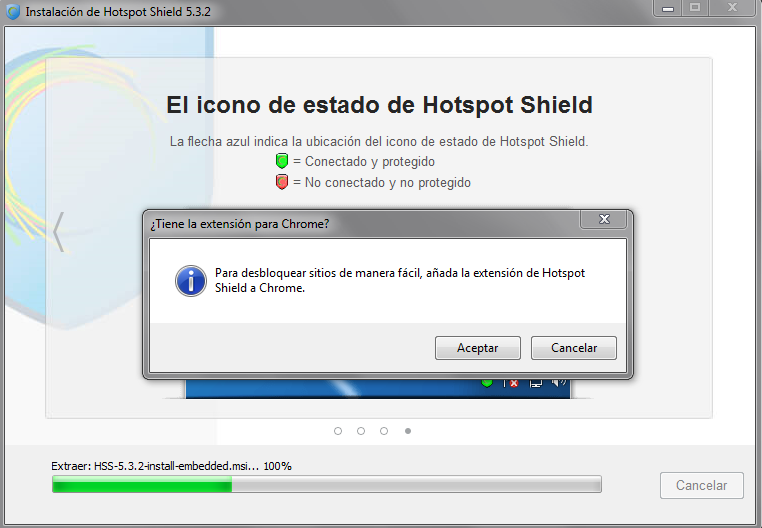Screen dimensions: 762x528
Task: Click Cancelar in the Chrome extension dialog
Action: 573,348
